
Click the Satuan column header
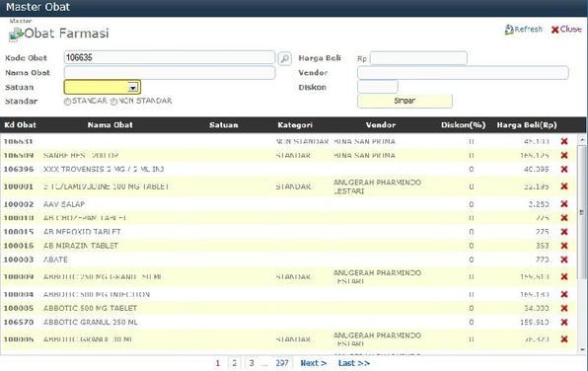(224, 125)
